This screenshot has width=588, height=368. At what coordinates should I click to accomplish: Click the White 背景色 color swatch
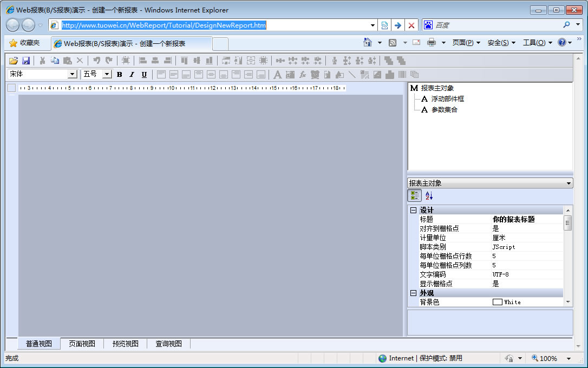[x=497, y=302]
